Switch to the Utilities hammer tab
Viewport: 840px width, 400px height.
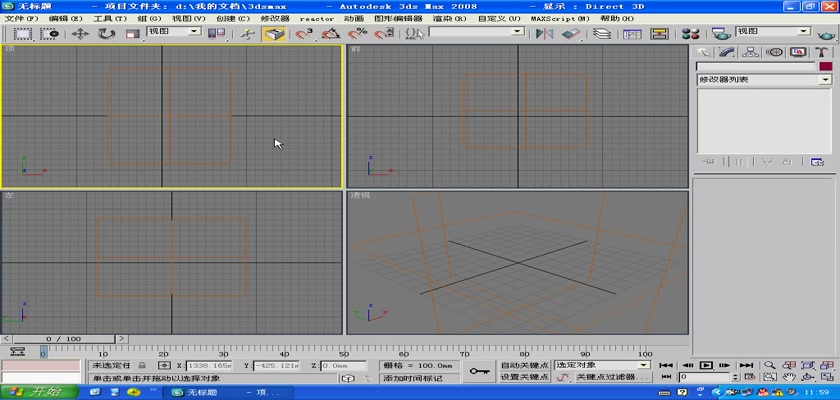822,52
